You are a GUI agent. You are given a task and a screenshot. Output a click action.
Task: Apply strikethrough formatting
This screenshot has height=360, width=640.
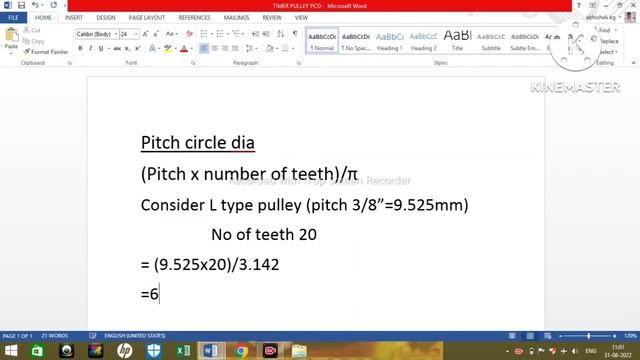pos(117,49)
